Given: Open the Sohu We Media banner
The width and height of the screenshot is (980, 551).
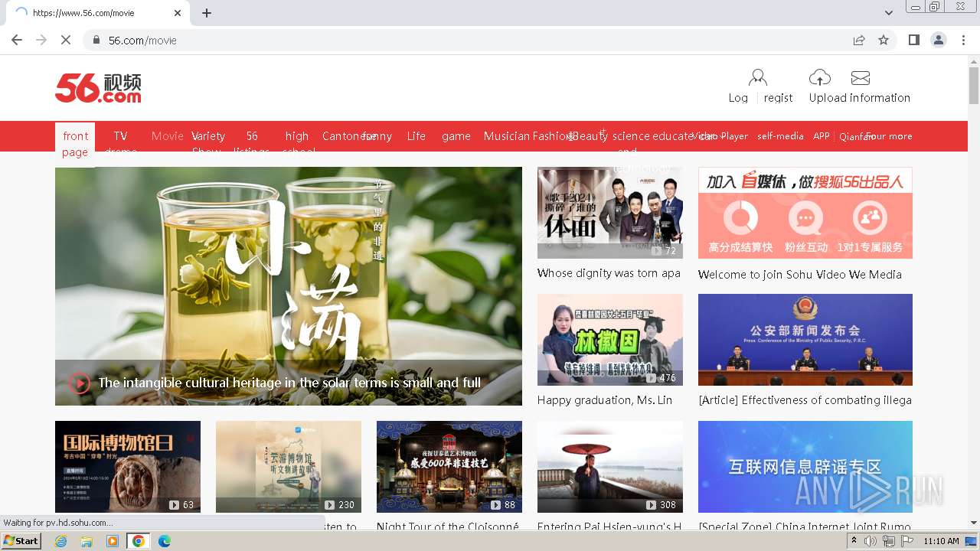Looking at the screenshot, I should [x=805, y=213].
